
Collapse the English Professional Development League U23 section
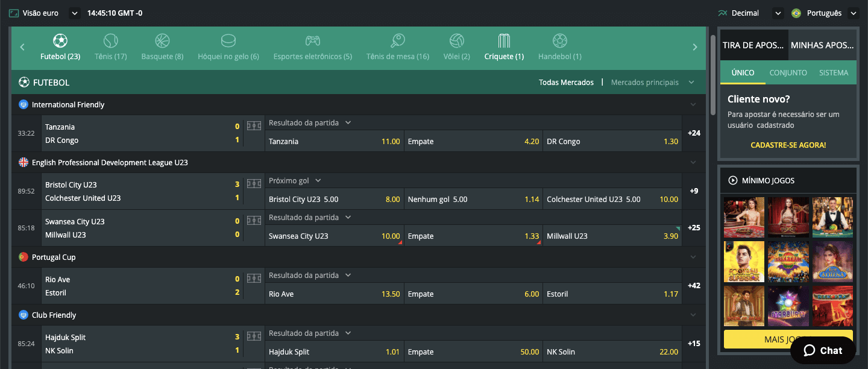(x=693, y=163)
